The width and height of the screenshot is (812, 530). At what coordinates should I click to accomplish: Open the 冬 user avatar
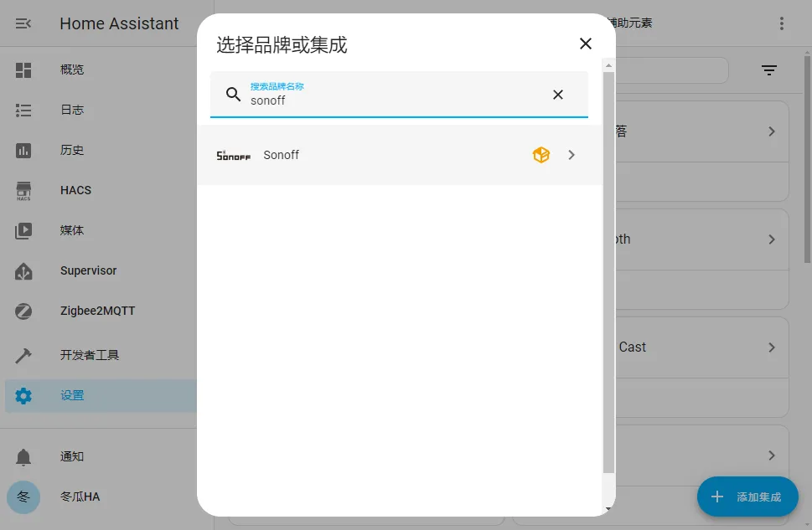[x=23, y=497]
